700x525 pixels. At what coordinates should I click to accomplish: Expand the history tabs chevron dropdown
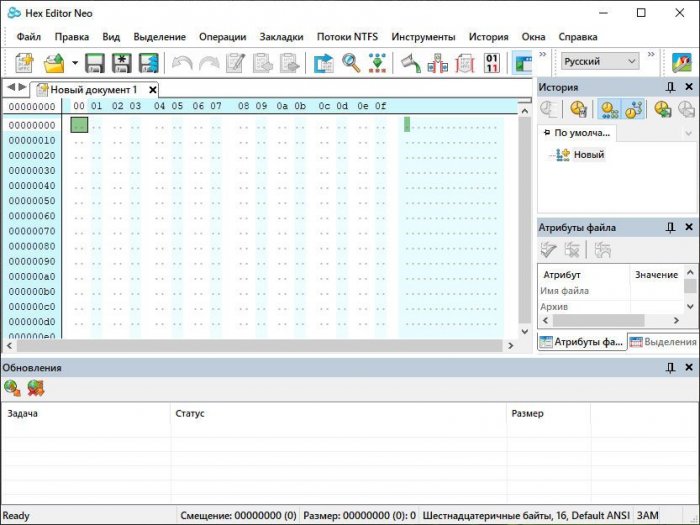click(688, 133)
